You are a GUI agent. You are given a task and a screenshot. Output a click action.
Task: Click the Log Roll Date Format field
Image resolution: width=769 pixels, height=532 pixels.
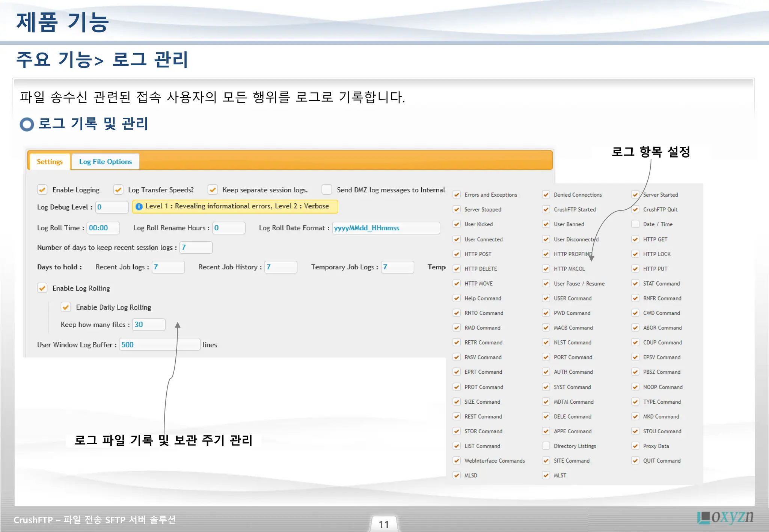click(x=386, y=228)
